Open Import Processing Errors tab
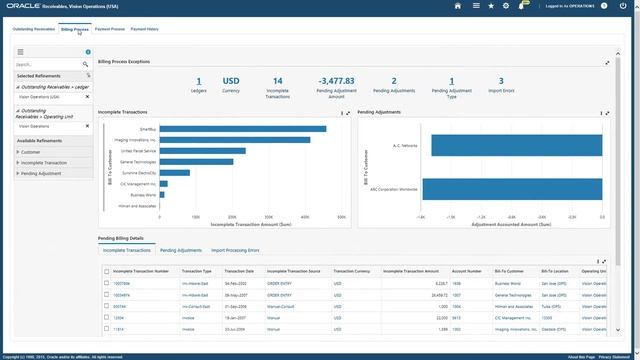The image size is (640, 360). [x=235, y=250]
